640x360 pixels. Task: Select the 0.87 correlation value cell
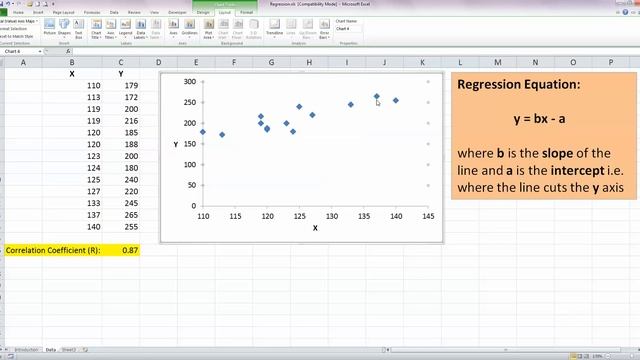tap(121, 250)
